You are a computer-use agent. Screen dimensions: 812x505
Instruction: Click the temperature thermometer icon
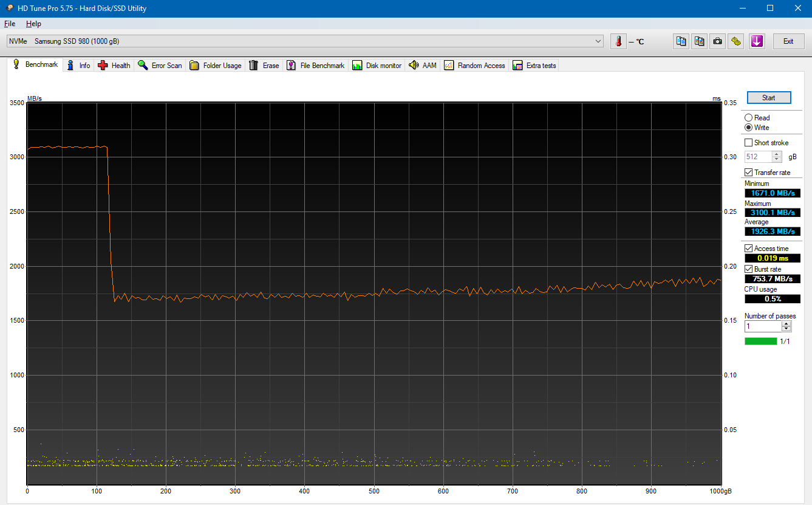coord(618,41)
